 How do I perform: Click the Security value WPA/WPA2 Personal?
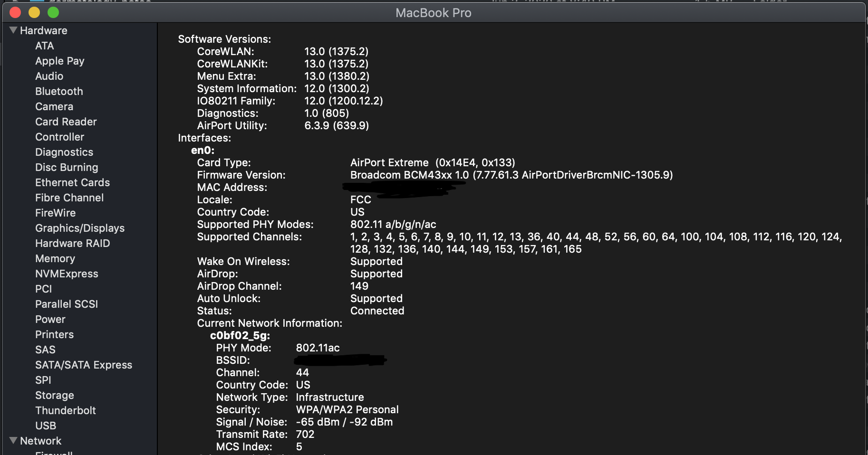point(347,409)
